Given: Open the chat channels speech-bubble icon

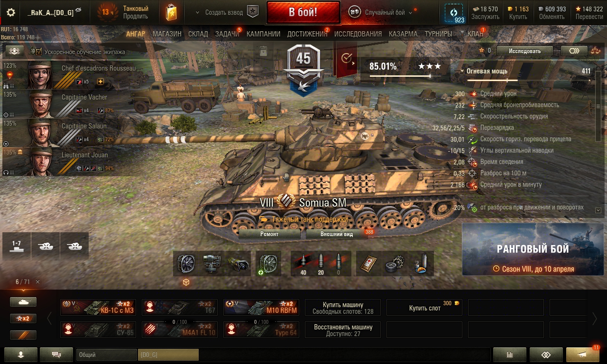Looking at the screenshot, I should pyautogui.click(x=56, y=354).
